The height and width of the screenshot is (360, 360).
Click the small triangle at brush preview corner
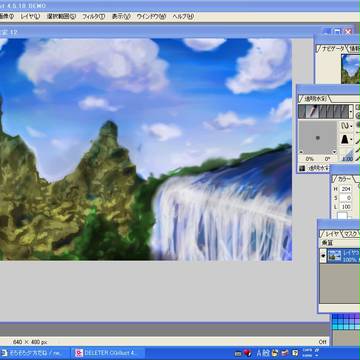[335, 152]
